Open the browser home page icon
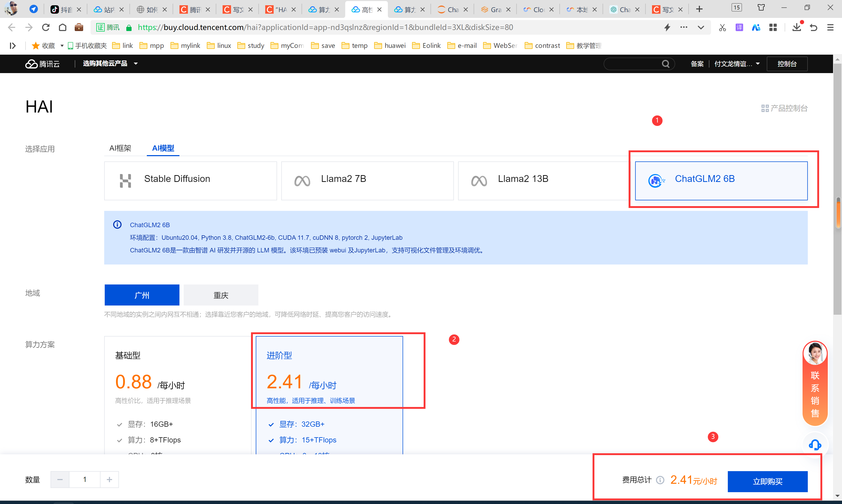 pyautogui.click(x=63, y=28)
